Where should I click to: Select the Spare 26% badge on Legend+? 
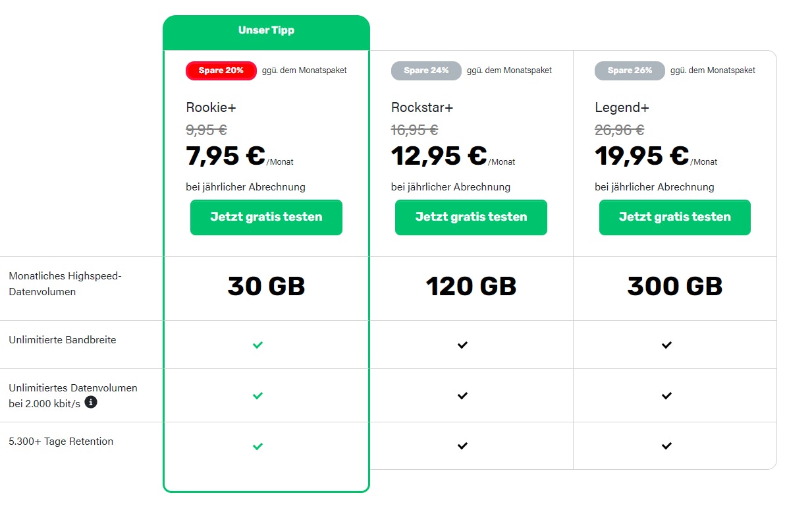[630, 71]
